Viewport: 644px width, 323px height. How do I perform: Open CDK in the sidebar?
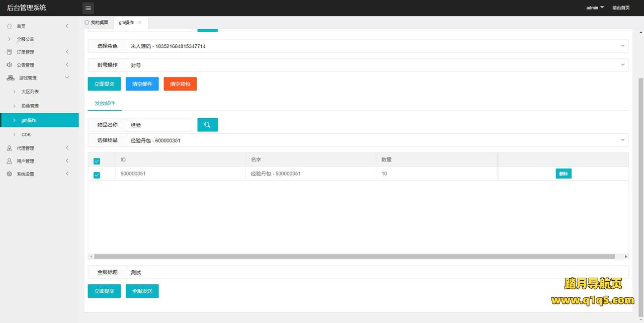coord(26,135)
